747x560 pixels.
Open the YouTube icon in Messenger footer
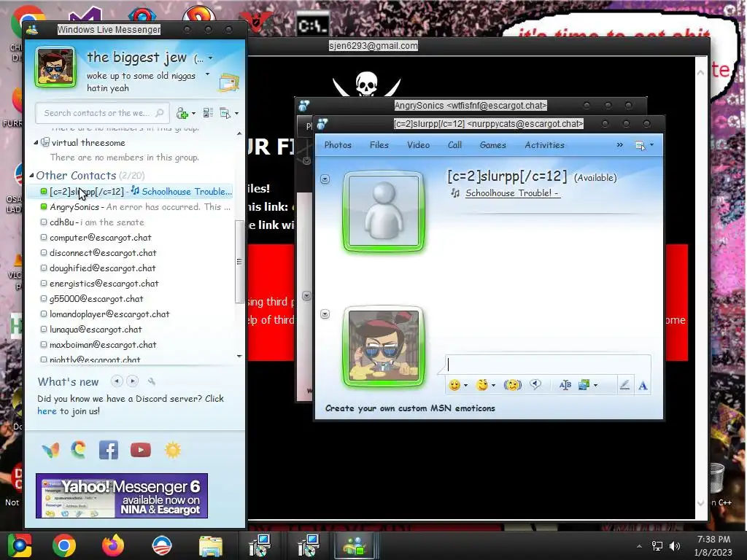141,449
